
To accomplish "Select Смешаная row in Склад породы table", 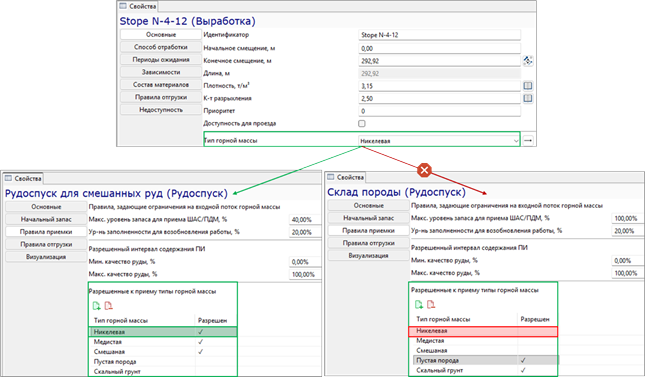I will click(x=483, y=350).
